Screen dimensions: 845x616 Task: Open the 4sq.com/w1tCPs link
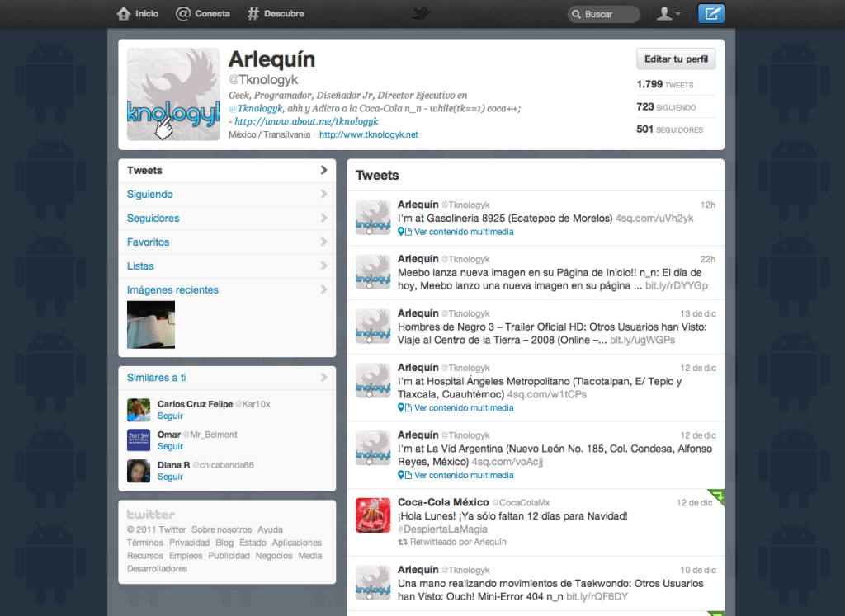[x=546, y=394]
